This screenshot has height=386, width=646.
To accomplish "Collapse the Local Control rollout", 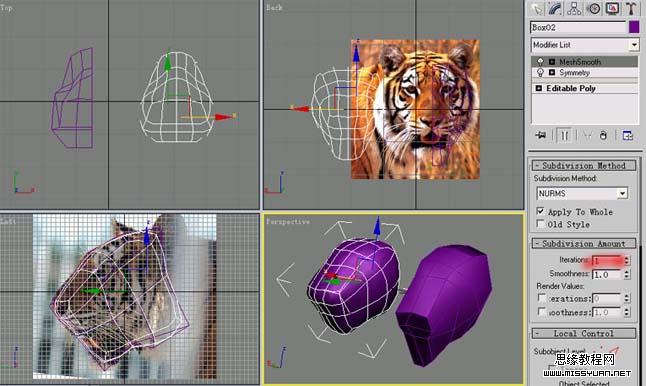I will tap(583, 333).
